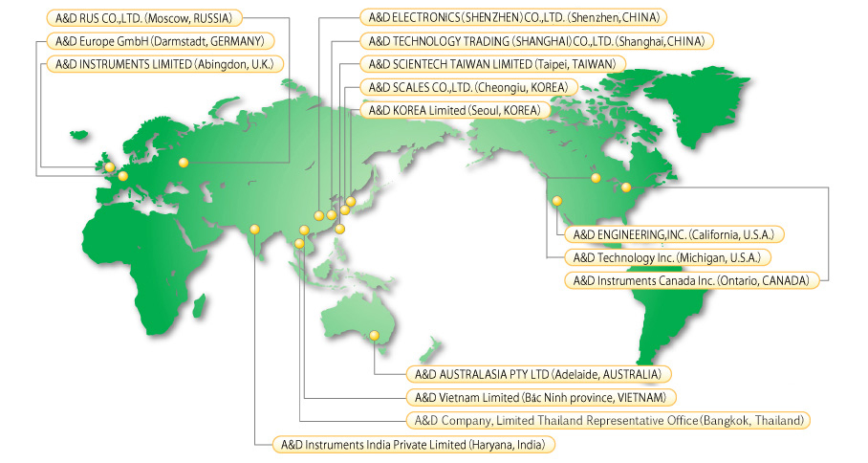Click the Adelaide Australia yellow map marker
Image resolution: width=868 pixels, height=463 pixels.
(374, 336)
